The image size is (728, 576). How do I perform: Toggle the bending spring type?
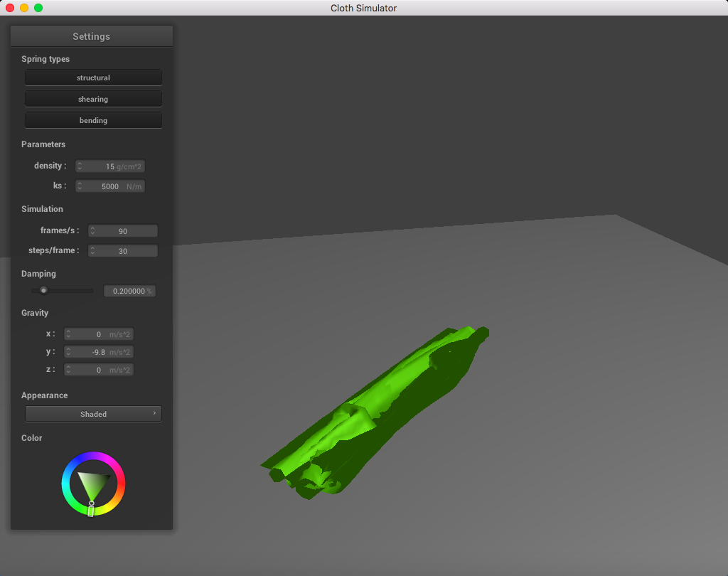pyautogui.click(x=93, y=120)
